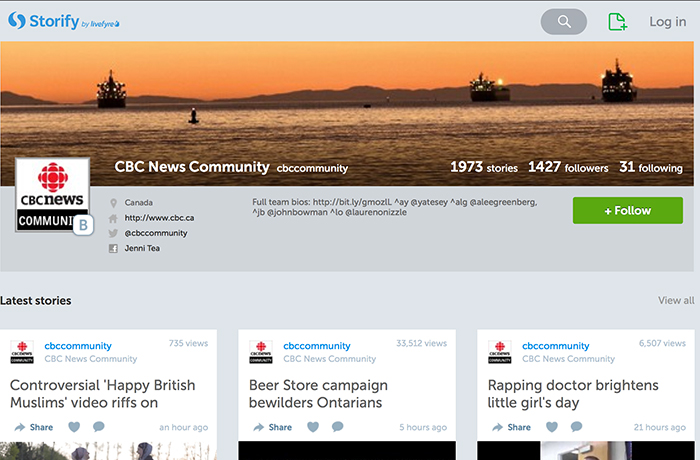Share the Beer Store campaign story
Viewport: 700px width, 460px height.
[272, 427]
